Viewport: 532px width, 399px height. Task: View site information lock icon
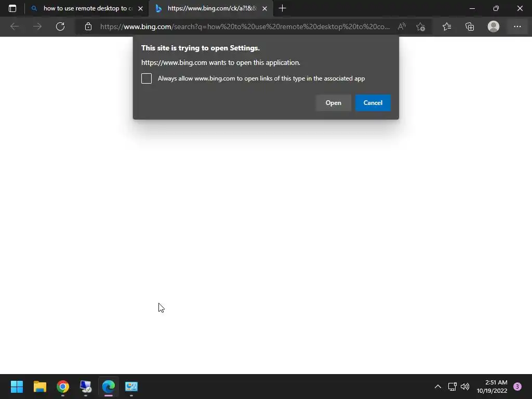pyautogui.click(x=88, y=26)
